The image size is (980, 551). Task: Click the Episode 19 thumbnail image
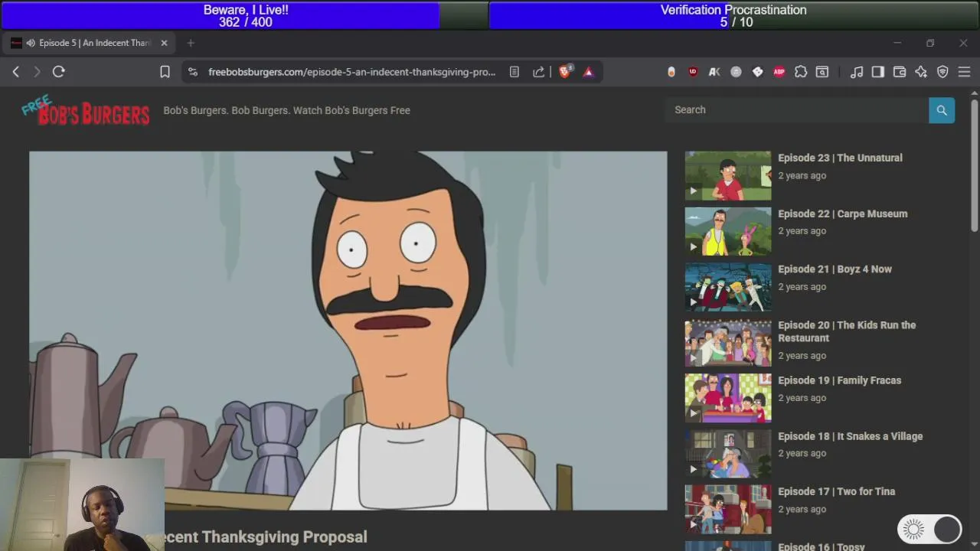pos(728,398)
